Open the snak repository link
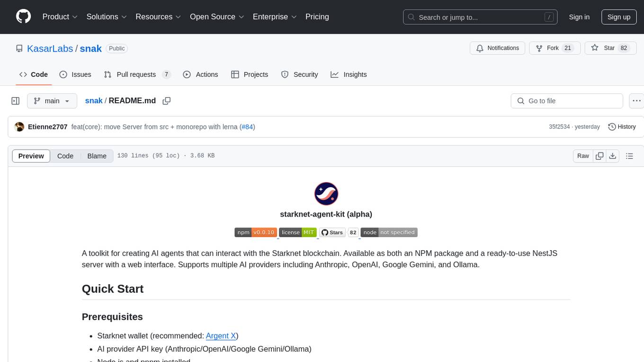This screenshot has width=644, height=362. point(91,48)
